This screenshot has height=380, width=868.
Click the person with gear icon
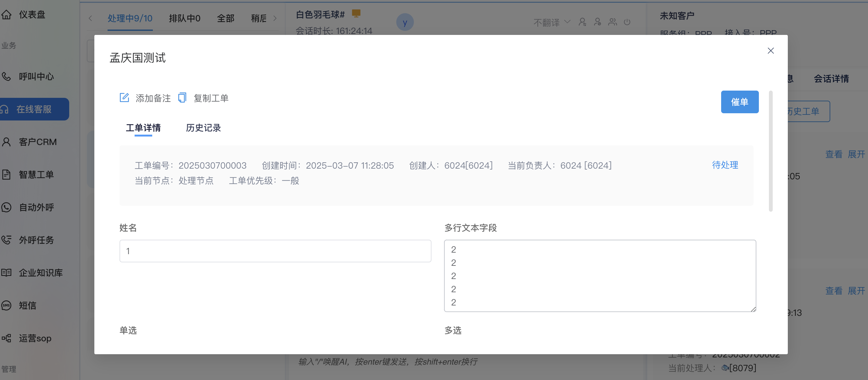[x=598, y=22]
